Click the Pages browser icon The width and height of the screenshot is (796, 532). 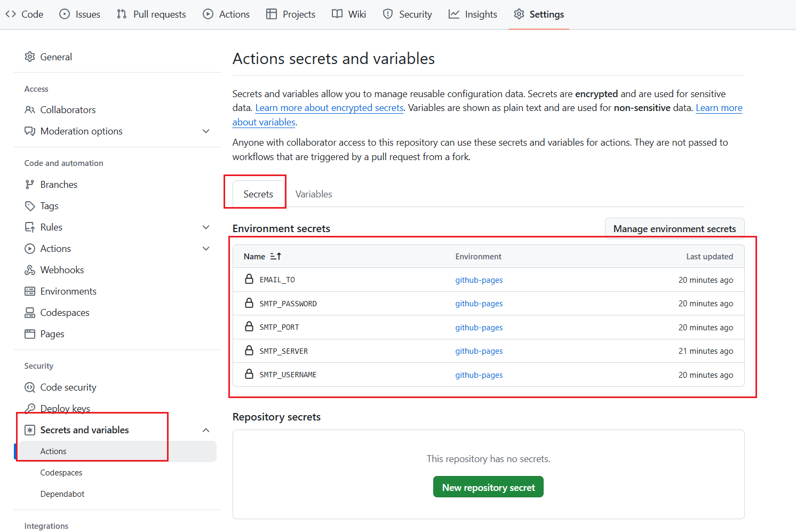30,334
